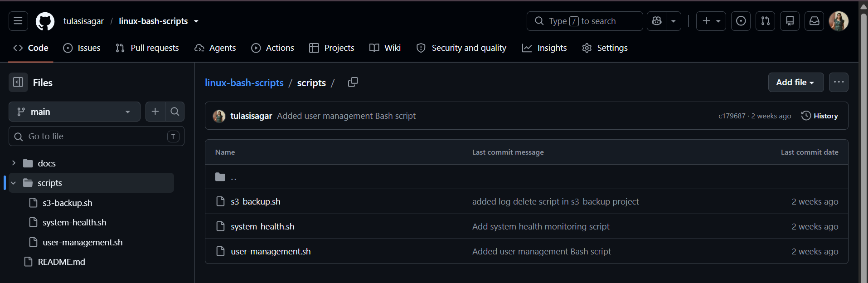Open user-management.sh in file list
The image size is (868, 283).
[x=271, y=251]
